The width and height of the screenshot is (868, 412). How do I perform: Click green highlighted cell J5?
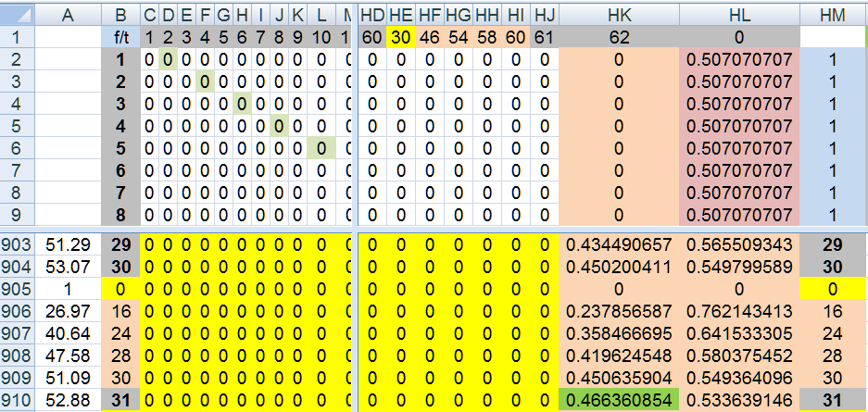(279, 126)
